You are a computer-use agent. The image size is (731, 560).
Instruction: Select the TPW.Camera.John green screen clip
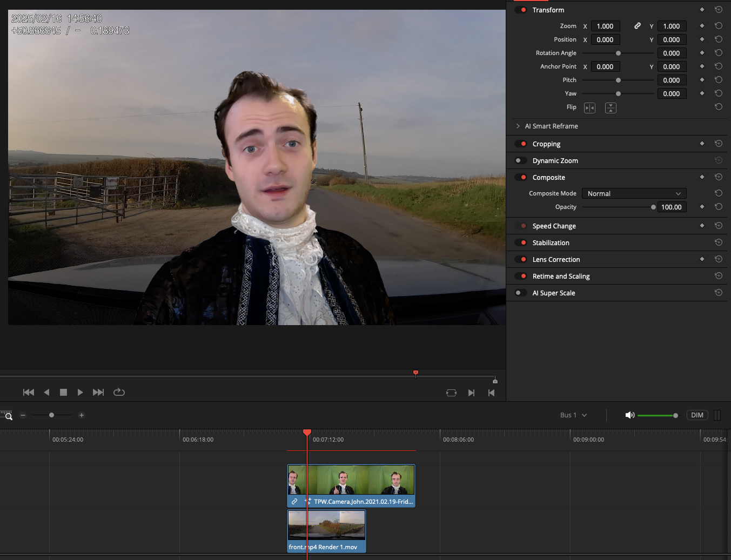pyautogui.click(x=351, y=485)
